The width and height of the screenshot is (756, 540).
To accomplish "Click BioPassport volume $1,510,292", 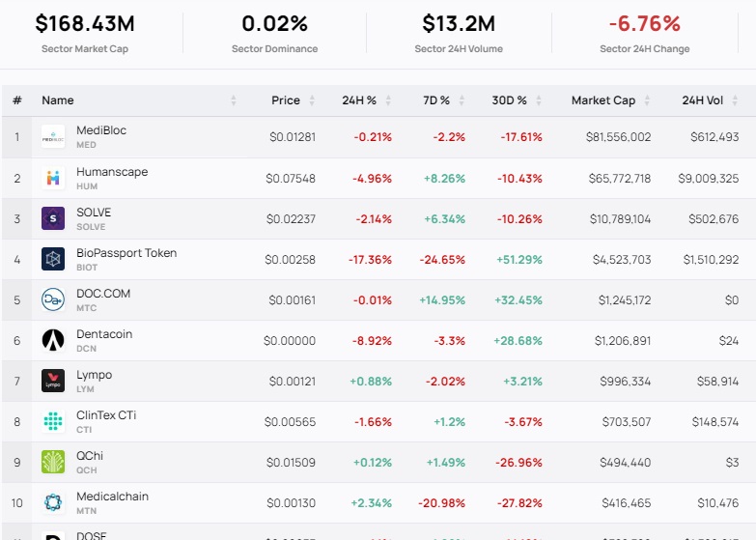I will [x=711, y=260].
